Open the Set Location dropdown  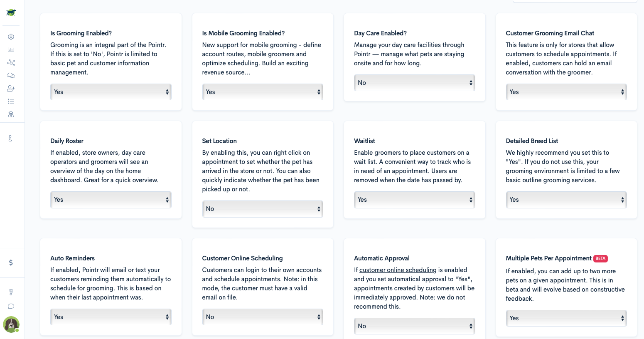(262, 209)
